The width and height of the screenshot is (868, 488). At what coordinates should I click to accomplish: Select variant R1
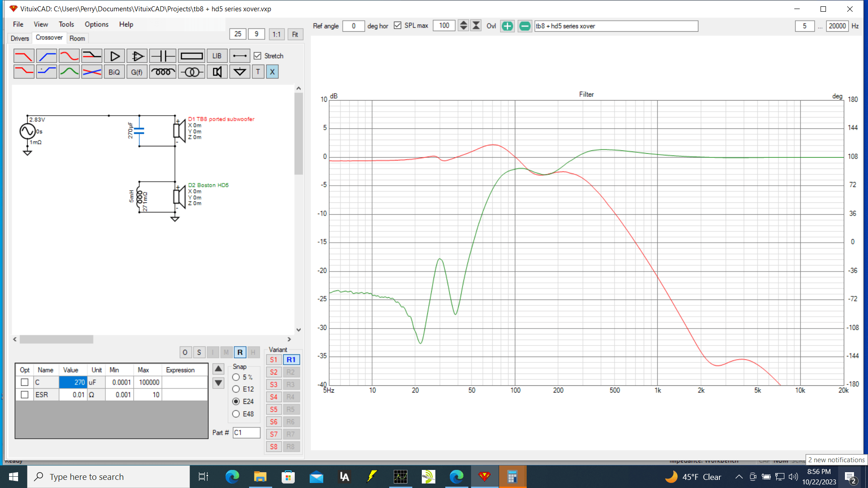pos(291,360)
